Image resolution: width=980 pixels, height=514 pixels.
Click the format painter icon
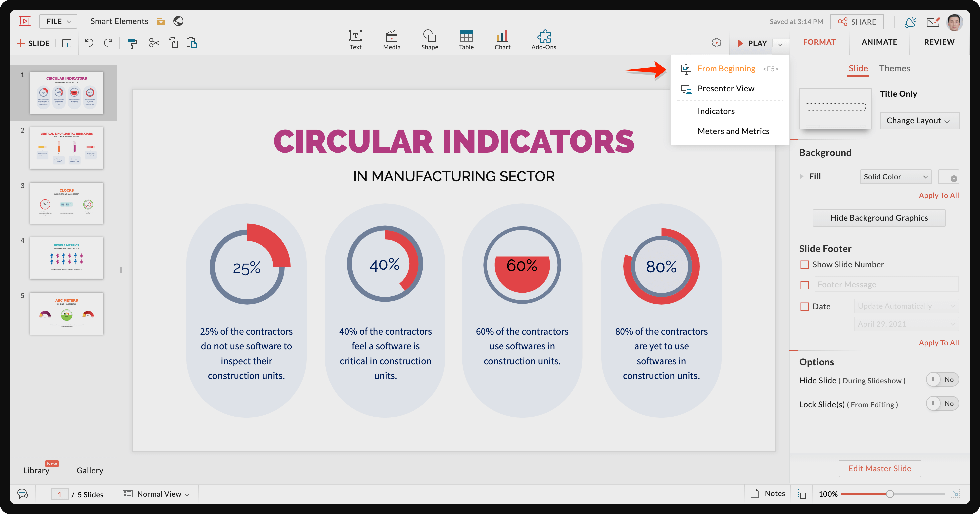[132, 43]
